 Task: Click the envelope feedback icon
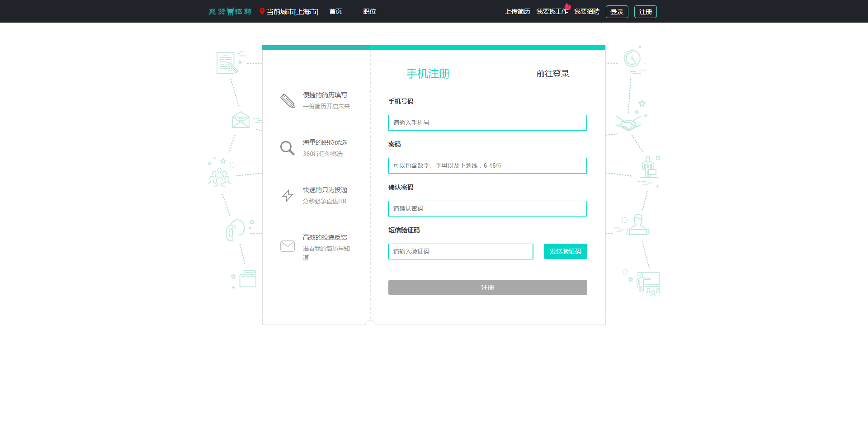288,246
